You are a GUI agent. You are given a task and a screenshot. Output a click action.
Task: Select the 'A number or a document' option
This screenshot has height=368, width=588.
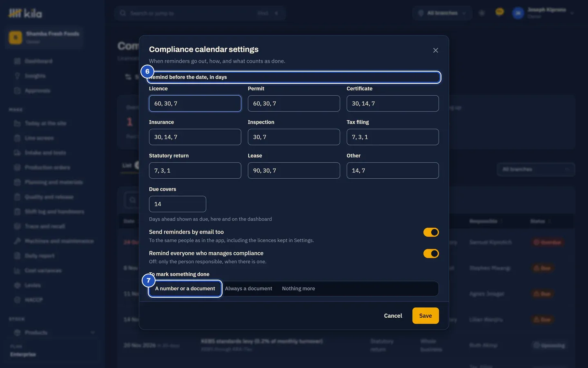pyautogui.click(x=185, y=289)
